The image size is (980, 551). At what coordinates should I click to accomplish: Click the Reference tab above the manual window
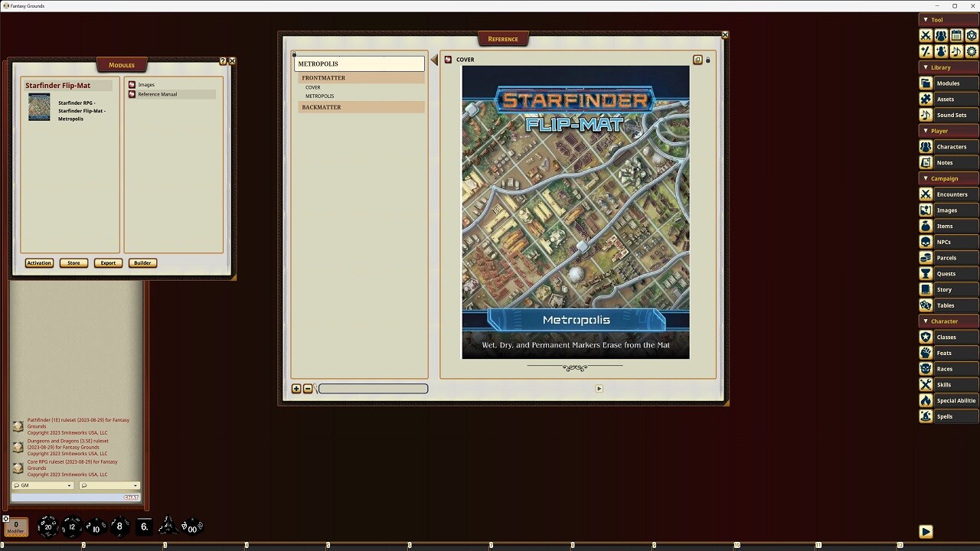[x=503, y=38]
